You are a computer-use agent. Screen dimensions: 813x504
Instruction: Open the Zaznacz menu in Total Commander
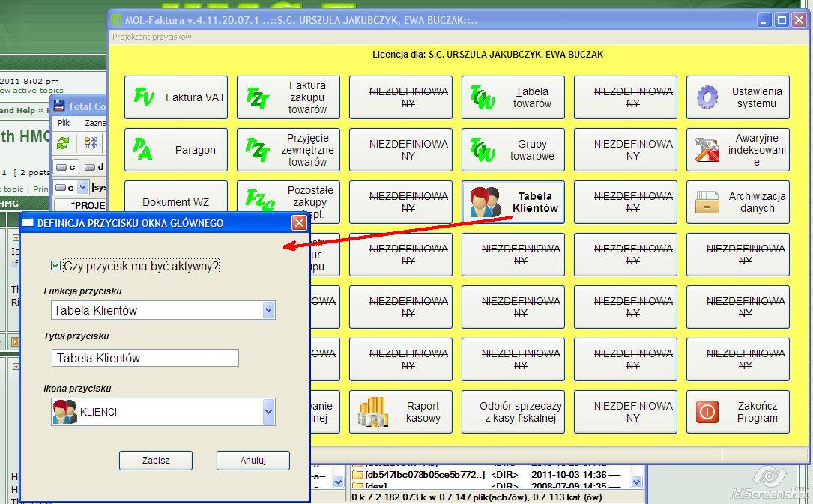pyautogui.click(x=95, y=123)
